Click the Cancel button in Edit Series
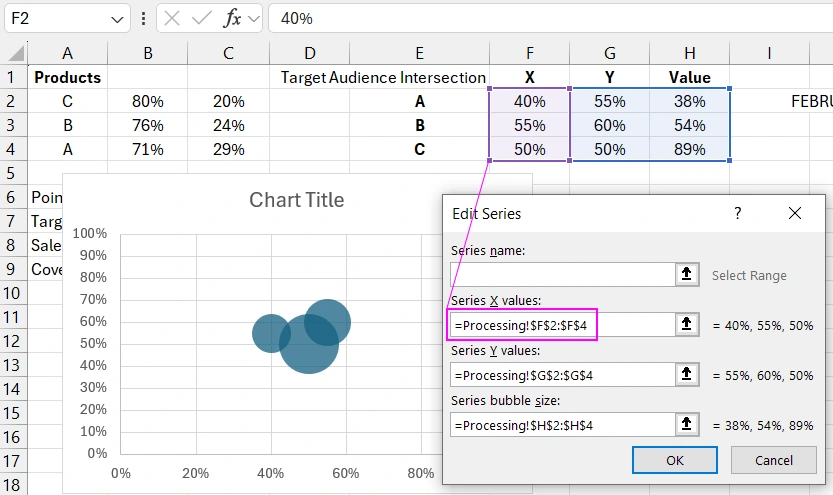833x495 pixels. pyautogui.click(x=774, y=460)
